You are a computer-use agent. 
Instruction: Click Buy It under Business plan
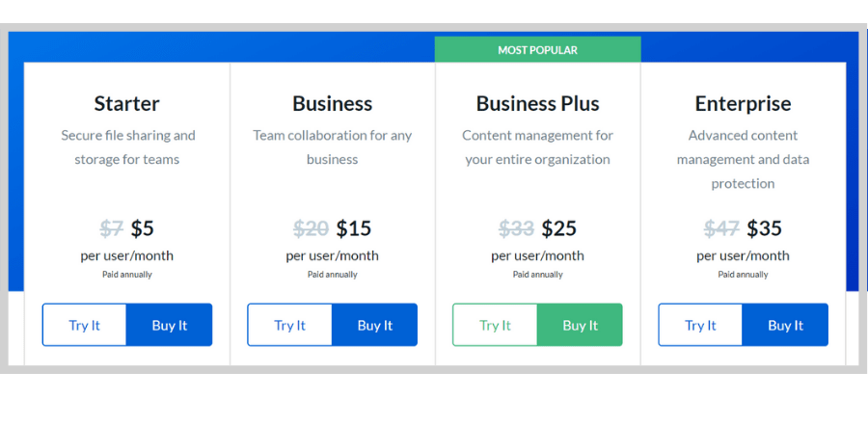375,325
